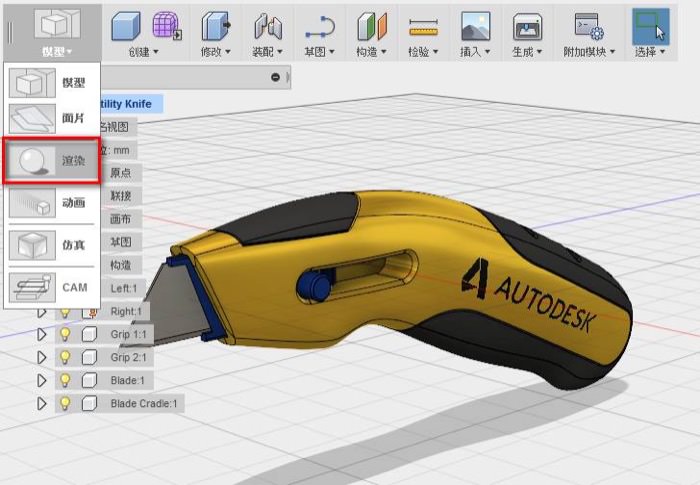The image size is (700, 485).
Task: Click the AUTODESK logo on knife handle
Action: 529,297
